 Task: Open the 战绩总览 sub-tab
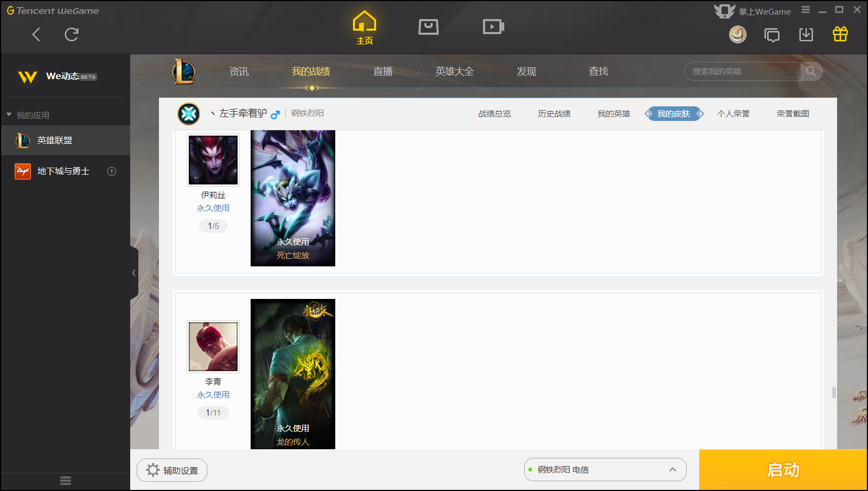(495, 114)
